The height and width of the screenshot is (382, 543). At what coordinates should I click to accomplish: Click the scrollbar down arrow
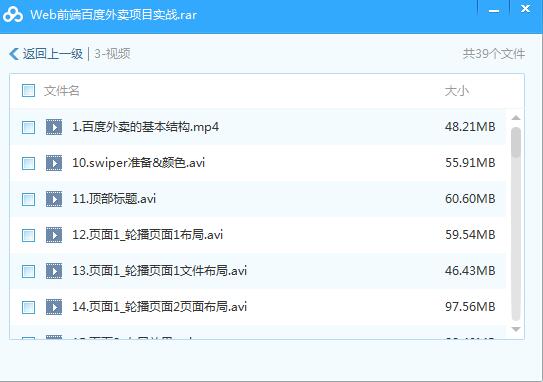516,329
